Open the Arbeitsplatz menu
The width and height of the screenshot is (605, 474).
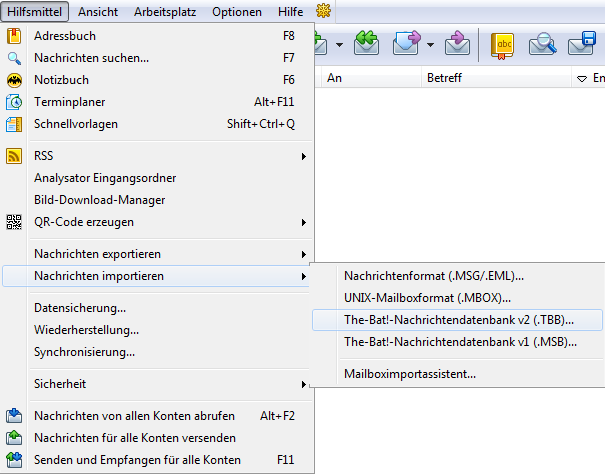[165, 12]
